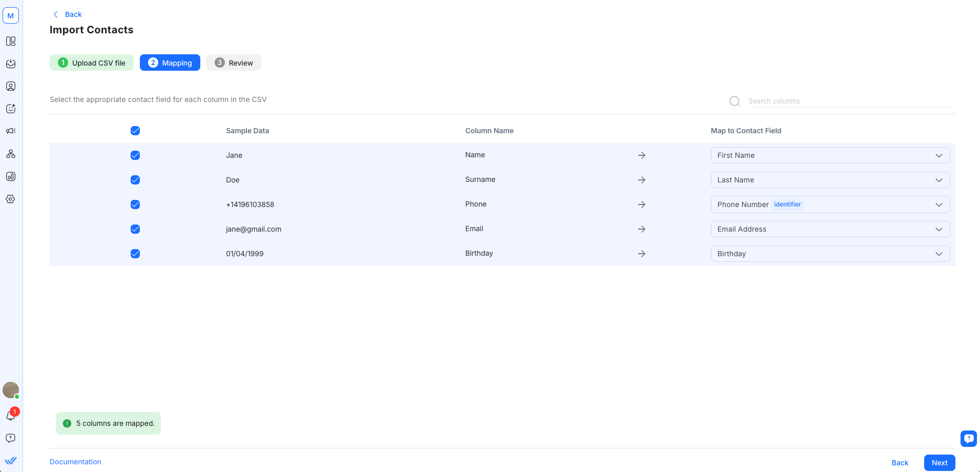This screenshot has width=980, height=472.
Task: Open the Documentation link
Action: tap(75, 462)
